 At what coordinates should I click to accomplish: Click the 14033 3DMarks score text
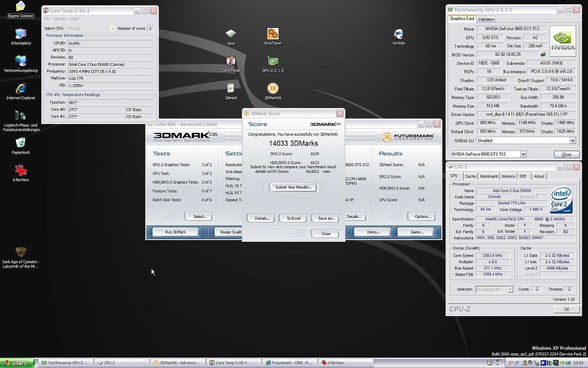tap(294, 144)
